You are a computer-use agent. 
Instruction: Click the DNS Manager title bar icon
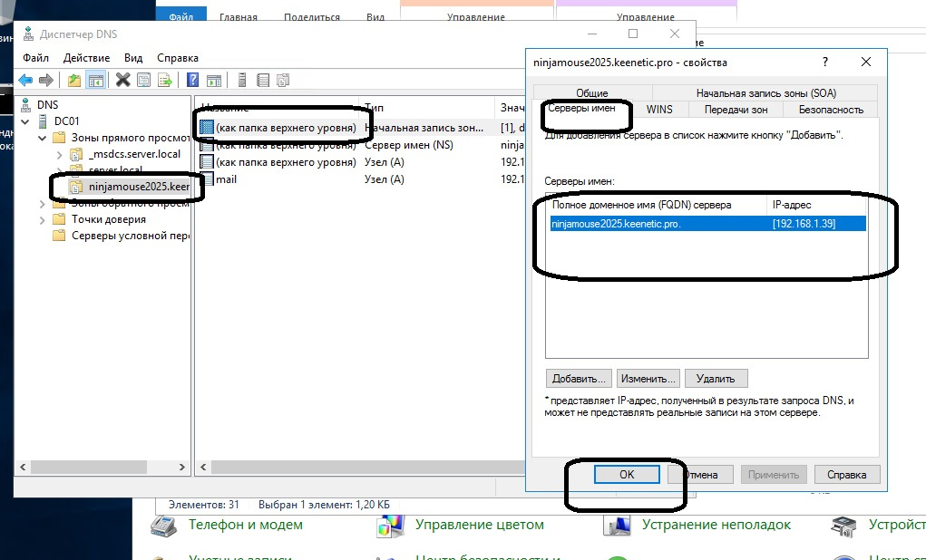[28, 34]
